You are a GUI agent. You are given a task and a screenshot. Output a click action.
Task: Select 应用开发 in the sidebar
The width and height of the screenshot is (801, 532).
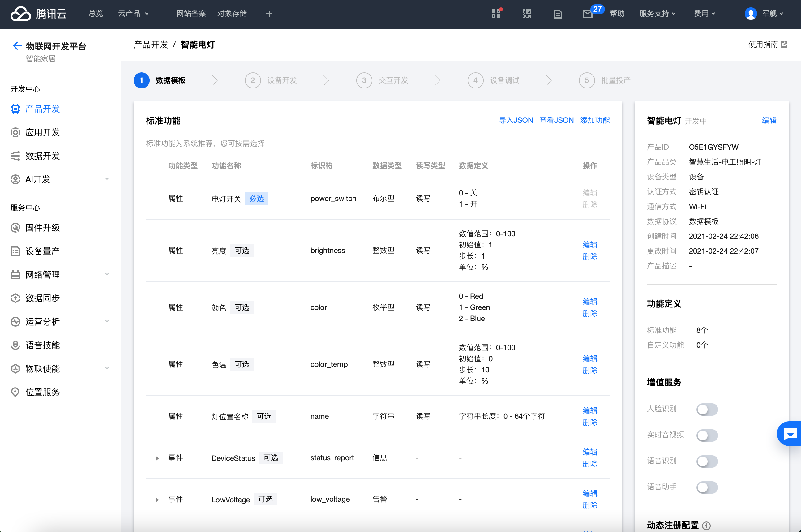(42, 132)
